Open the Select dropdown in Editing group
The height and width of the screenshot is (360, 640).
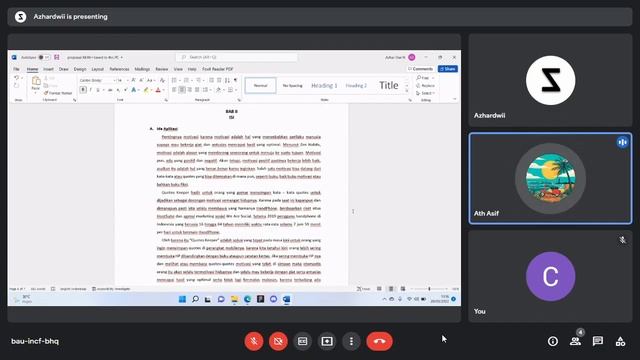click(425, 93)
